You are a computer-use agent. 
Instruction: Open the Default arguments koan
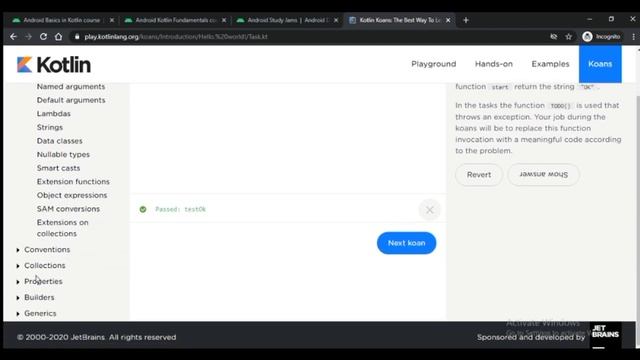(71, 100)
